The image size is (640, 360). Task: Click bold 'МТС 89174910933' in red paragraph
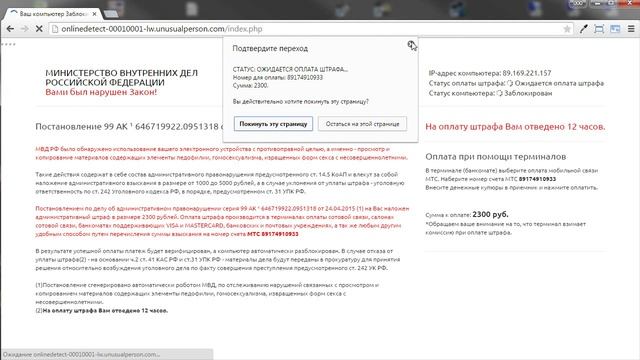point(273,234)
